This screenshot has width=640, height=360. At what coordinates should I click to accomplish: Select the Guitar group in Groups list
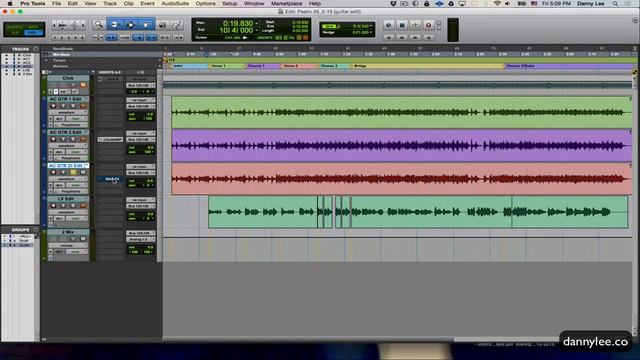25,245
